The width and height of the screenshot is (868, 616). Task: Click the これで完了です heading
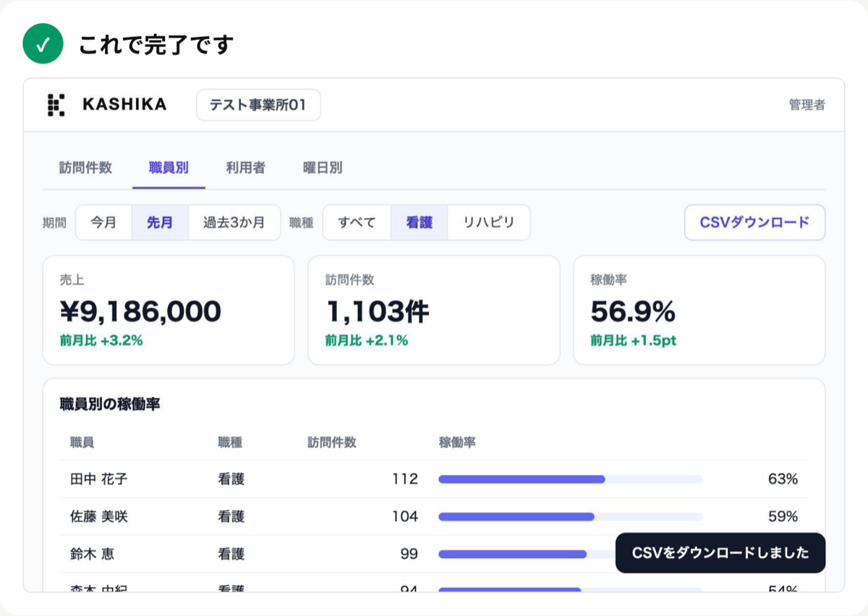click(x=156, y=45)
